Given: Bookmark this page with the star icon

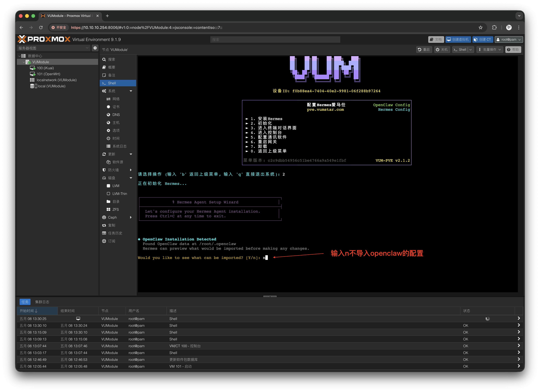Looking at the screenshot, I should point(480,28).
